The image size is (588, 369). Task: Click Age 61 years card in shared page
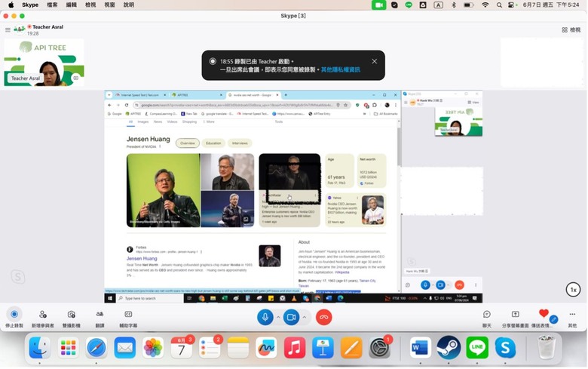[x=339, y=171]
